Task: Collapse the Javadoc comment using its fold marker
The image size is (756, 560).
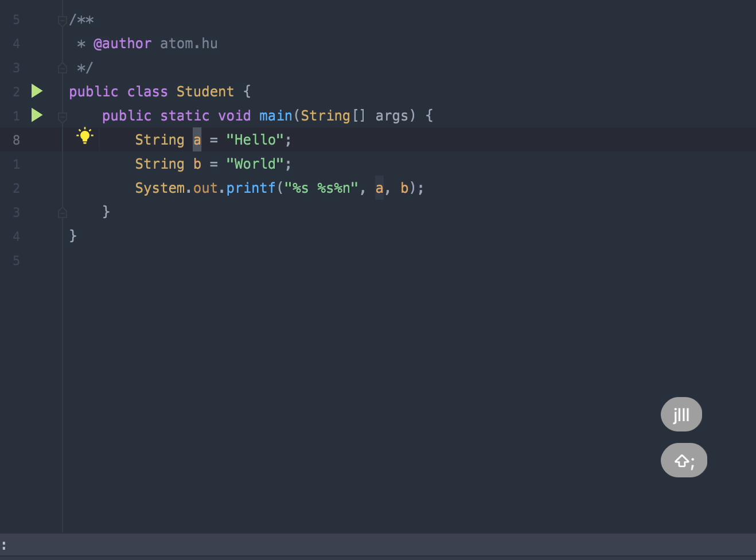Action: [62, 20]
